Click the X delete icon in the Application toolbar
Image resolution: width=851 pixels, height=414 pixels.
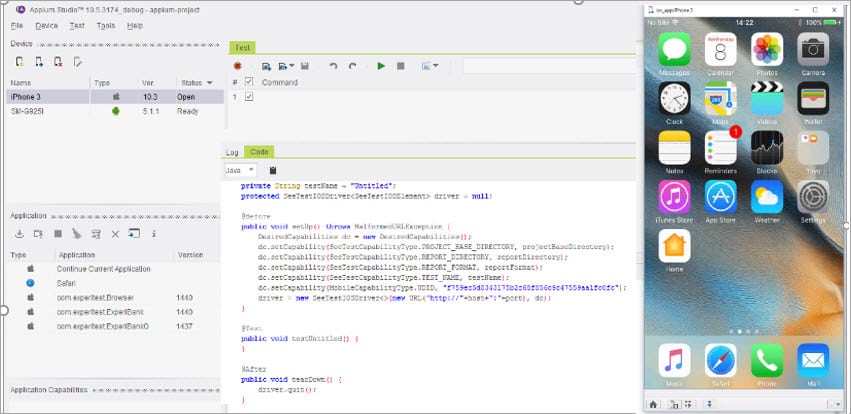click(115, 234)
